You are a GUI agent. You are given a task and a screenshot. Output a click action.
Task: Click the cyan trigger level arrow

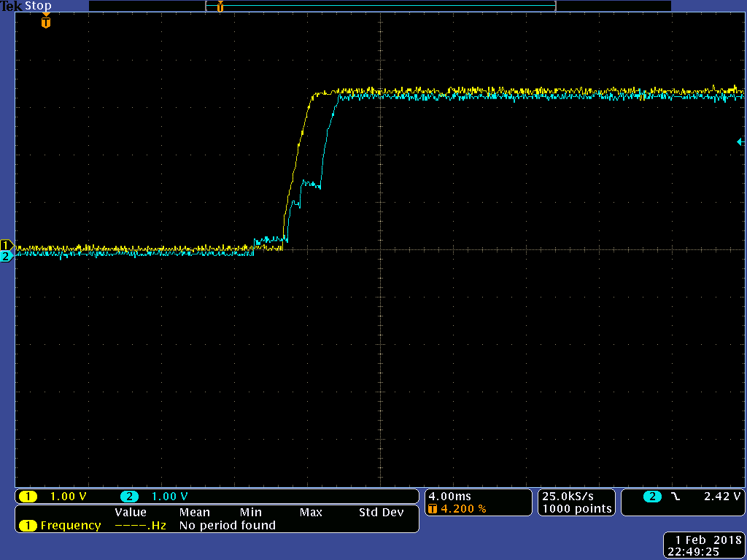[x=741, y=142]
